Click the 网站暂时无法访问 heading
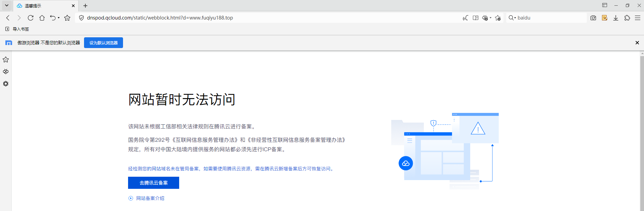This screenshot has height=211, width=644. [182, 99]
